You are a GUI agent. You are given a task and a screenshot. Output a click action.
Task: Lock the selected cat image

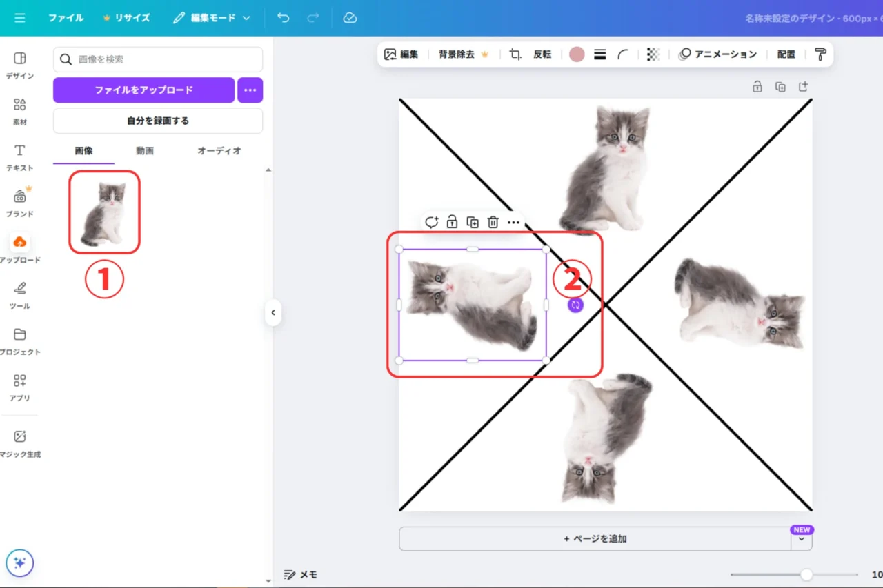452,222
